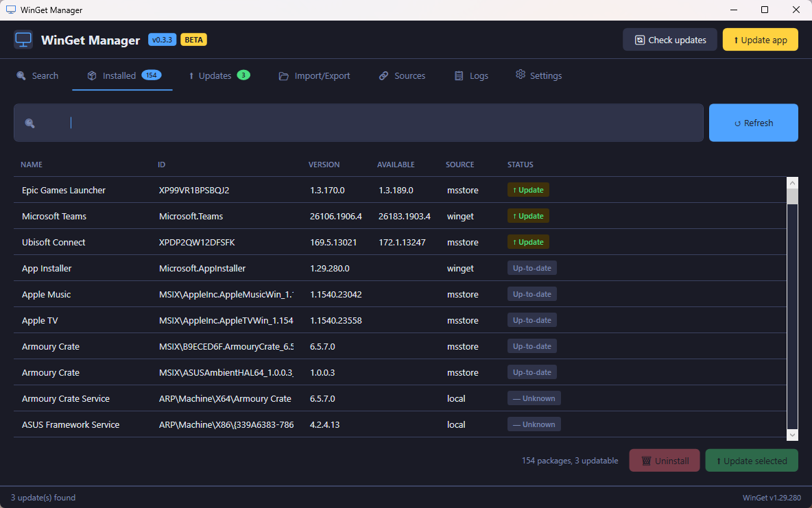The height and width of the screenshot is (508, 812).
Task: Click the Microsoft.AppInstaller ID cell
Action: pyautogui.click(x=202, y=268)
